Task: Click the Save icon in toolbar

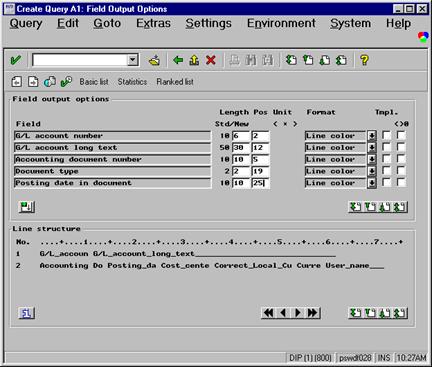Action: tap(154, 60)
